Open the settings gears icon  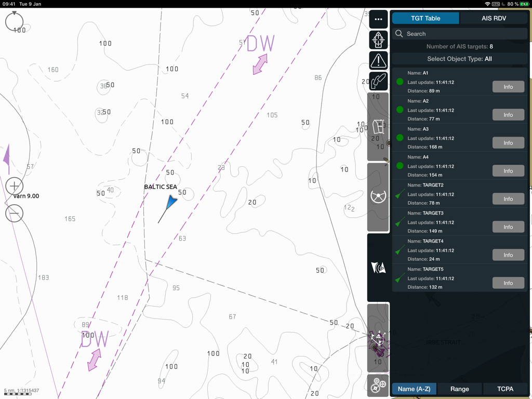(378, 385)
